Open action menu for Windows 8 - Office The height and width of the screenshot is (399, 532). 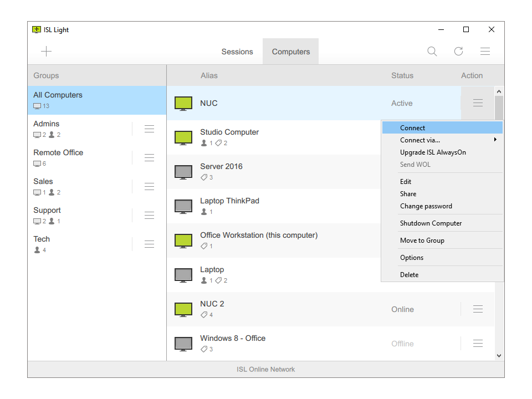[x=478, y=343]
